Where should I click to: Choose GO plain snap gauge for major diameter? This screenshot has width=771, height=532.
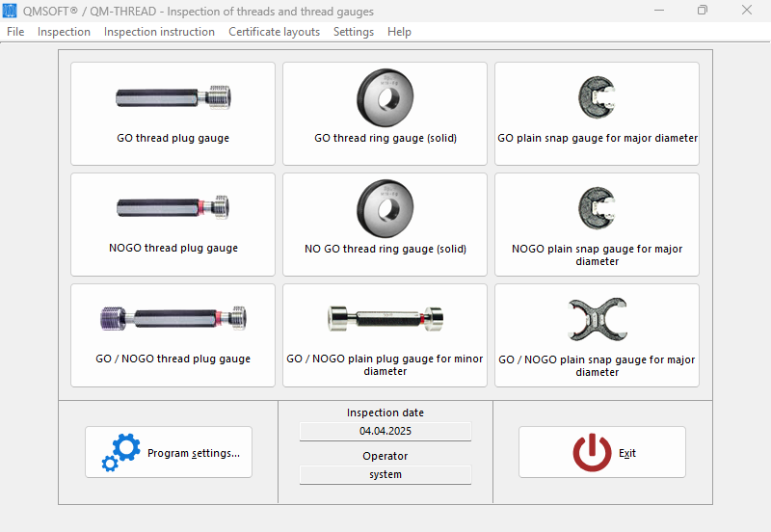tap(597, 114)
